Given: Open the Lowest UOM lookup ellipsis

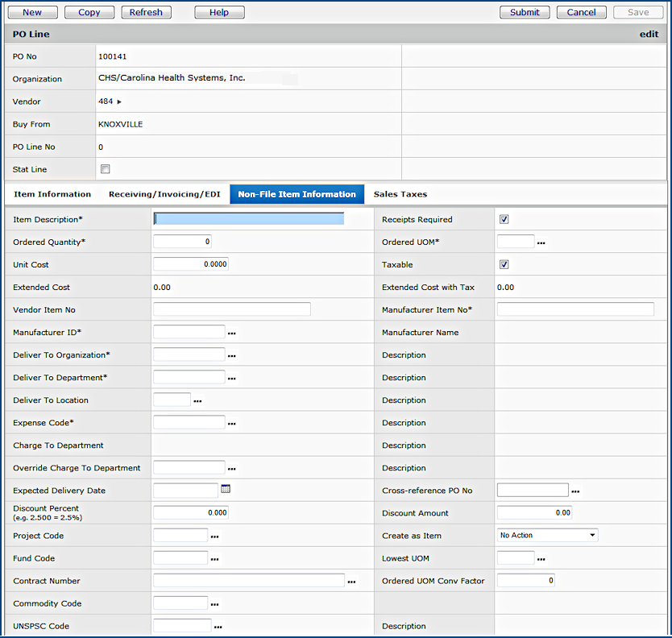Looking at the screenshot, I should tap(541, 558).
